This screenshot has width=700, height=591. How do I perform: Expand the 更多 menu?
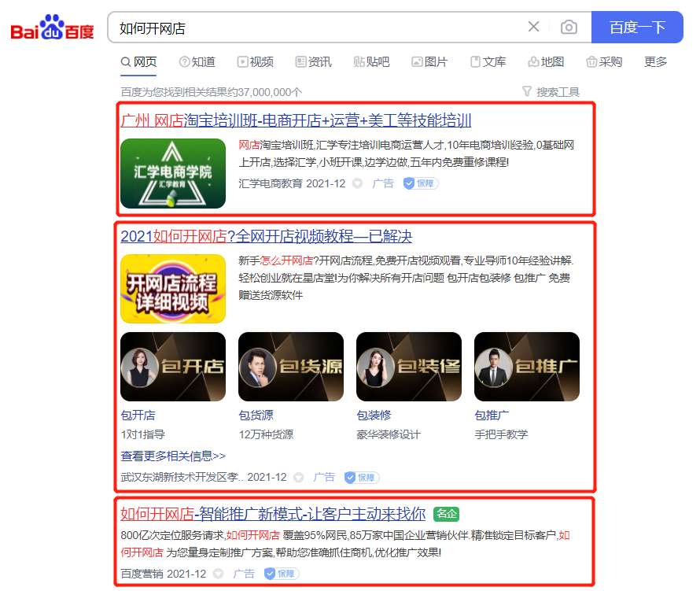655,62
